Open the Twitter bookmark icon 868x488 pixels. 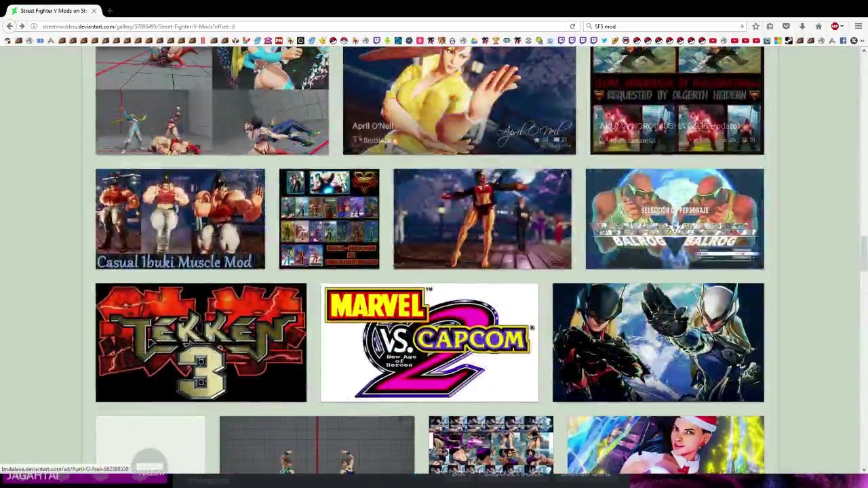[x=604, y=41]
